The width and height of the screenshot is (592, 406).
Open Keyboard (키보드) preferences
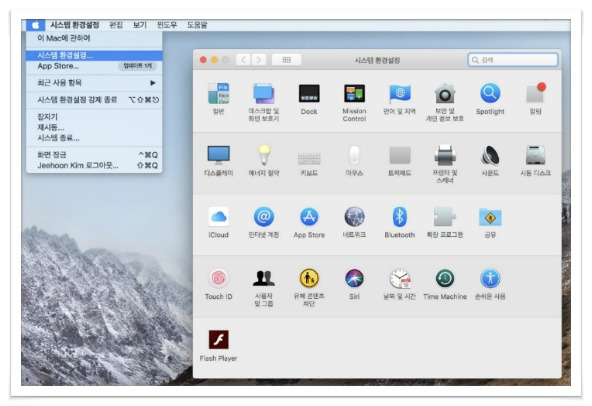(309, 159)
